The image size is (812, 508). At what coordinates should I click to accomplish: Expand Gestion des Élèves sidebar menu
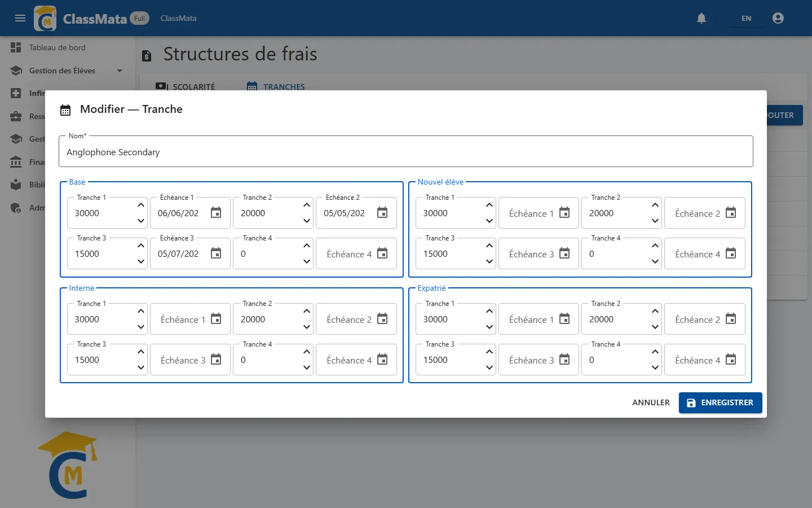tap(68, 71)
